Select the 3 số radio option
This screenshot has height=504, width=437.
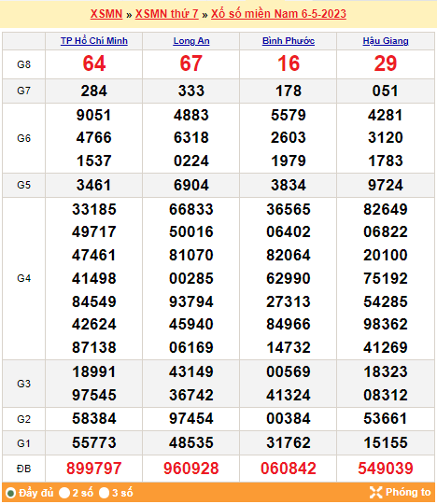[105, 493]
